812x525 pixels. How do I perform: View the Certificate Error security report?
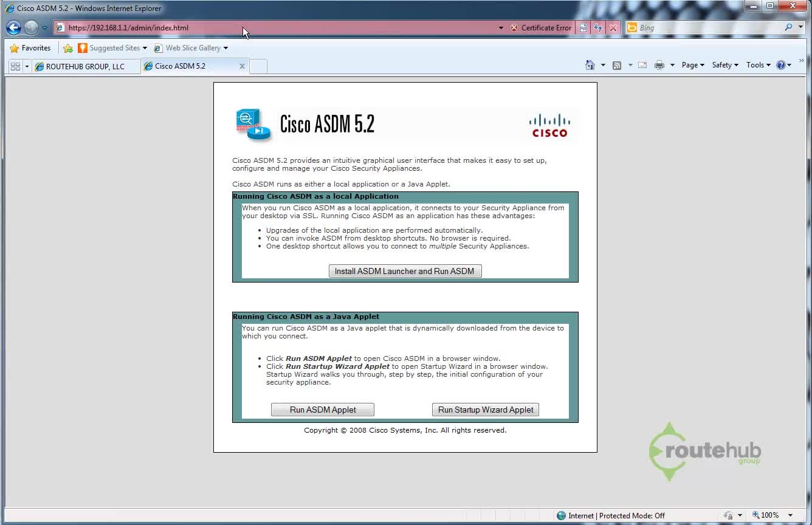click(540, 28)
